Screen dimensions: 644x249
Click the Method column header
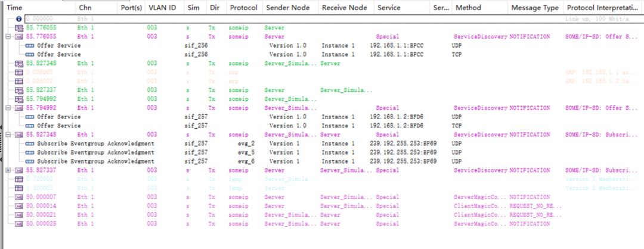point(479,8)
